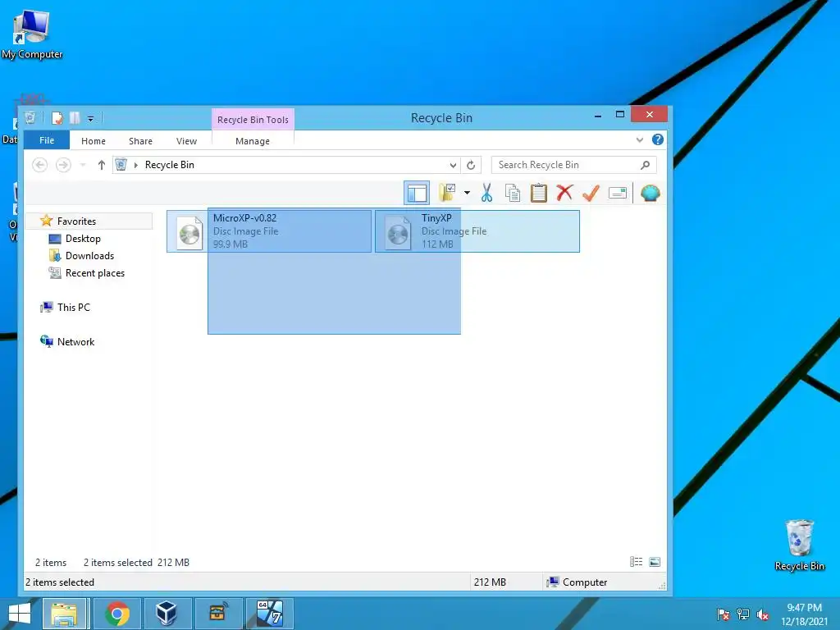Open the Manage ribbon tab
The height and width of the screenshot is (630, 840).
253,141
